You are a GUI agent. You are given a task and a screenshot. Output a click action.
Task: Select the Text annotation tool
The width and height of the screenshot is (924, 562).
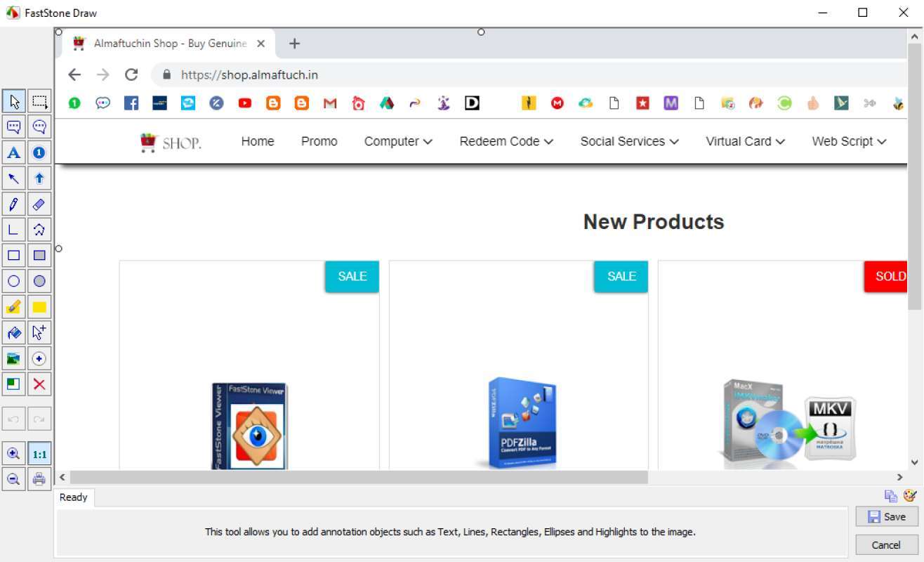[x=13, y=152]
